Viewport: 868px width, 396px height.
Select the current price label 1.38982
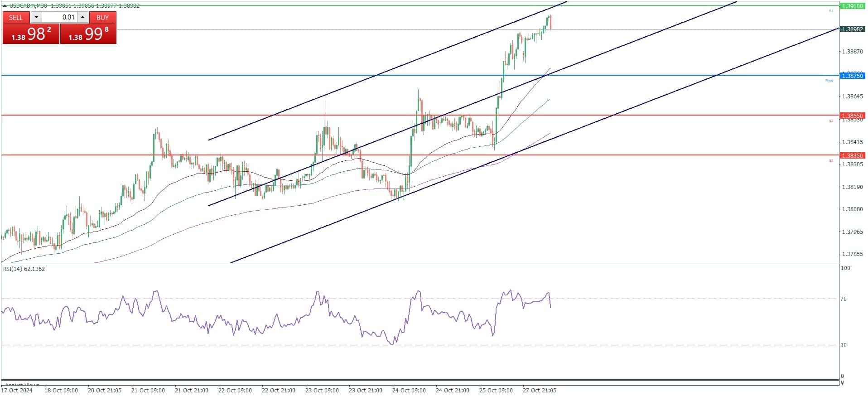(852, 29)
